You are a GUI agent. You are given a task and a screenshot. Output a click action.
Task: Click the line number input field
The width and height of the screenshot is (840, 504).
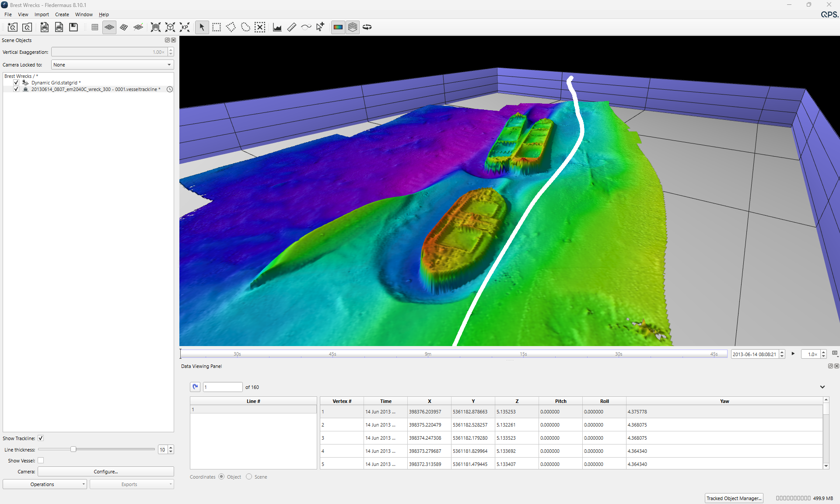[223, 387]
